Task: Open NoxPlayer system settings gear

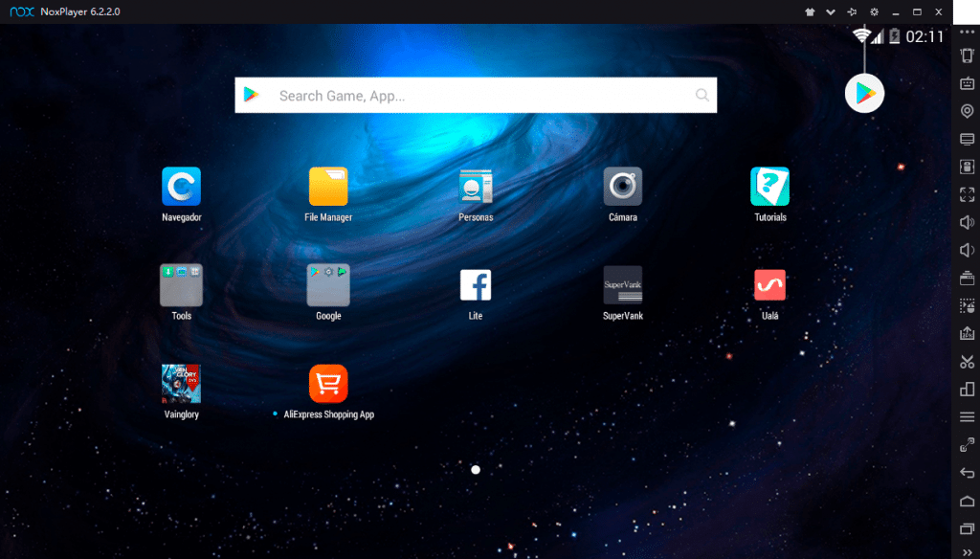Action: pos(874,11)
